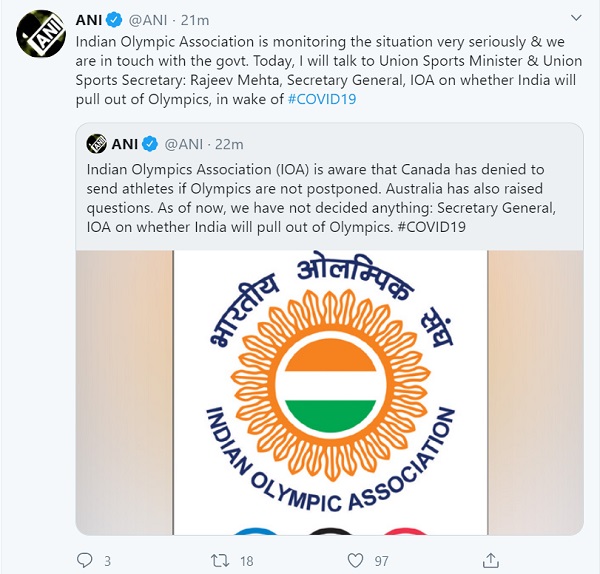Click the @ANI handle in main tweet

pyautogui.click(x=148, y=20)
